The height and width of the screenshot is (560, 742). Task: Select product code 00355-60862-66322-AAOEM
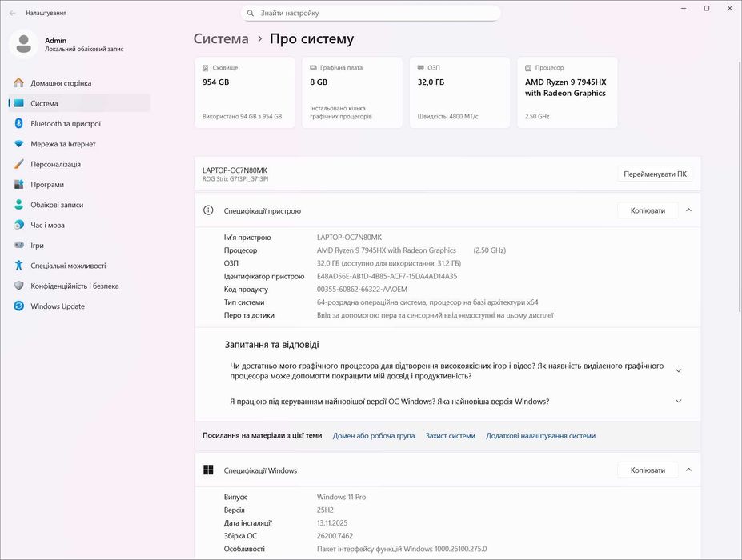(x=362, y=289)
